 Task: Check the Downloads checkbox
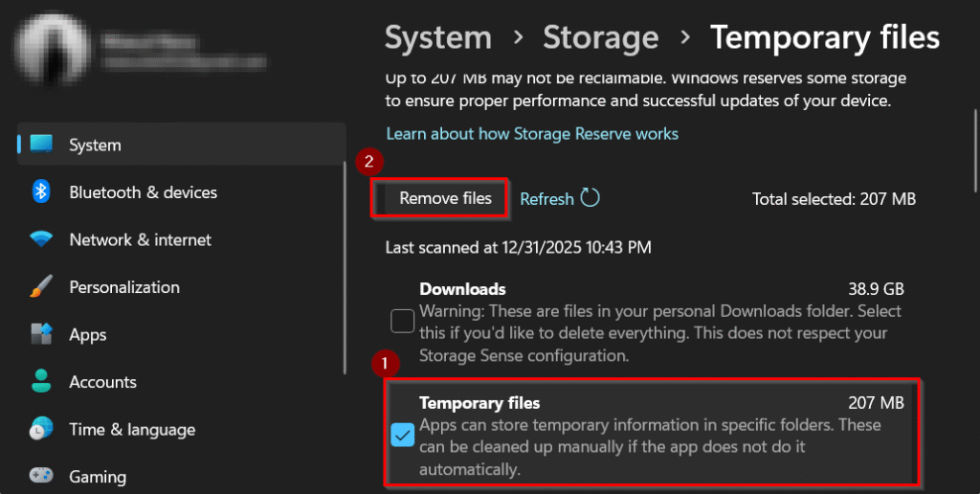(x=403, y=321)
